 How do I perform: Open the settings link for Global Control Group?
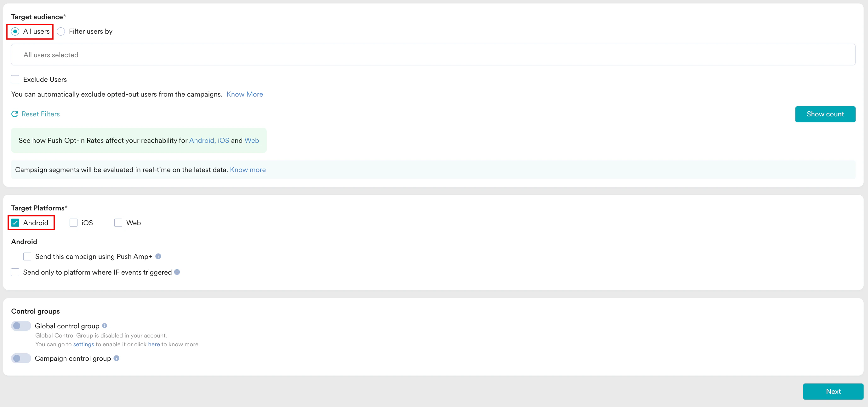pos(83,344)
